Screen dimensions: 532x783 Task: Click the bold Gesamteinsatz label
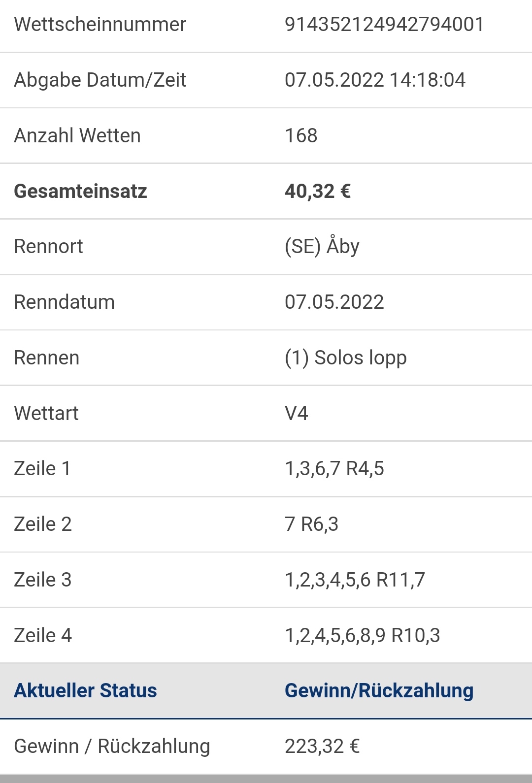80,191
